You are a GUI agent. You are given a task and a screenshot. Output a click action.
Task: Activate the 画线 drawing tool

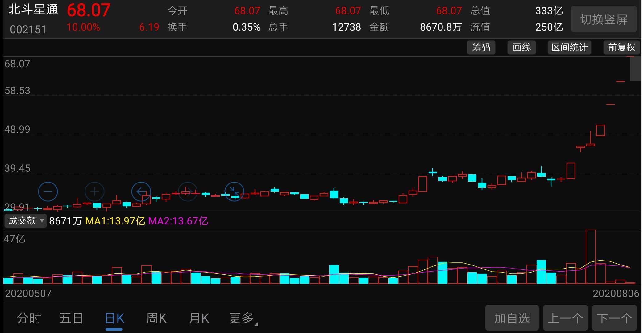point(521,47)
